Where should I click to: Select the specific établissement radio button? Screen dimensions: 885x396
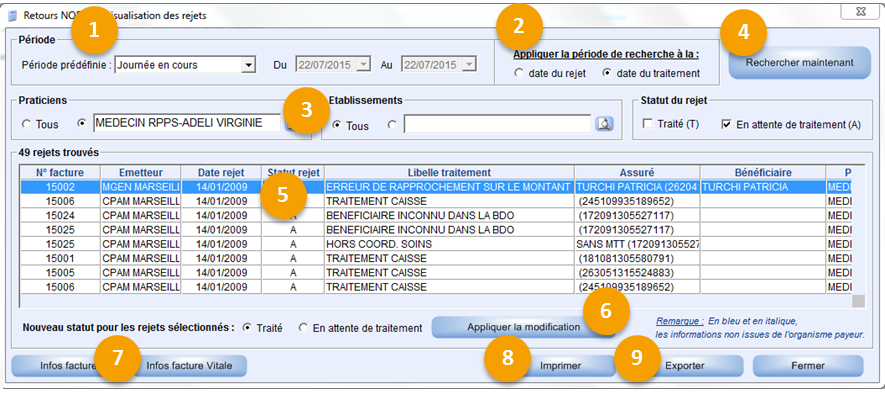click(392, 125)
